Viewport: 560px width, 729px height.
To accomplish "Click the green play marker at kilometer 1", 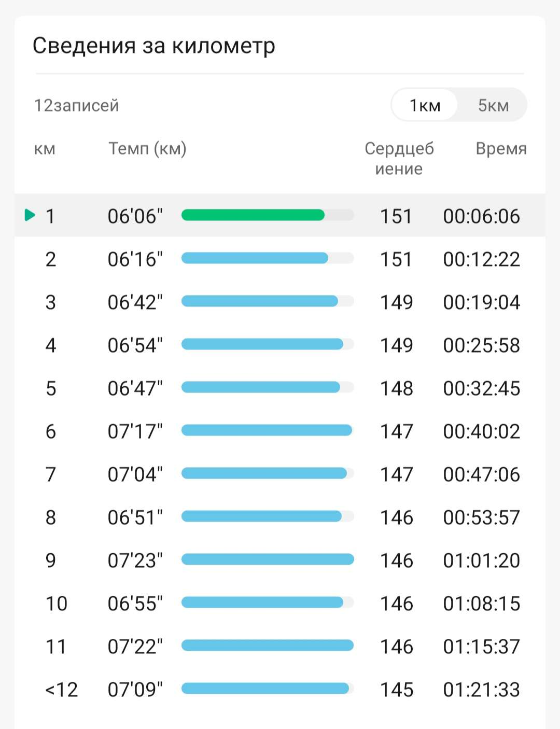I will (x=30, y=215).
